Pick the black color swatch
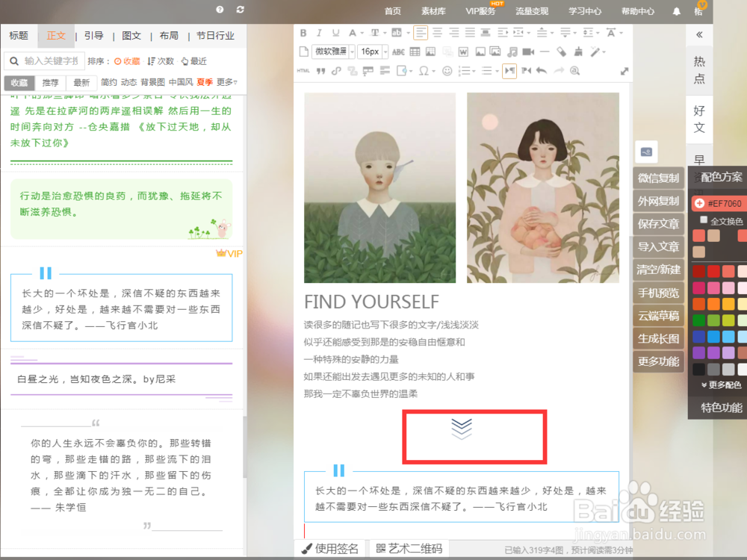747x560 pixels. click(698, 369)
